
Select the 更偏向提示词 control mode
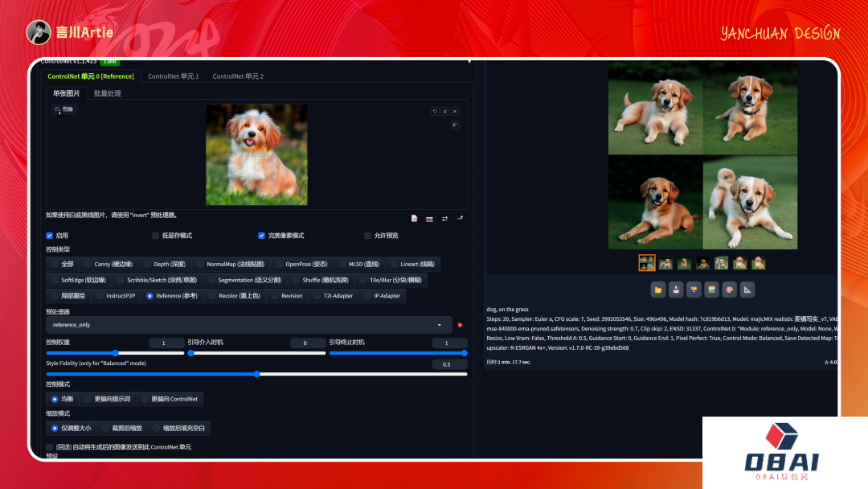(108, 399)
